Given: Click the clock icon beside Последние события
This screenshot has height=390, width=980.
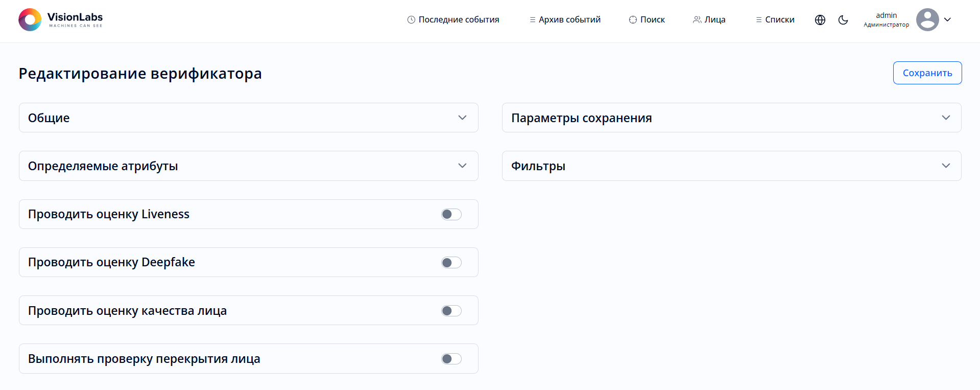Looking at the screenshot, I should tap(411, 20).
